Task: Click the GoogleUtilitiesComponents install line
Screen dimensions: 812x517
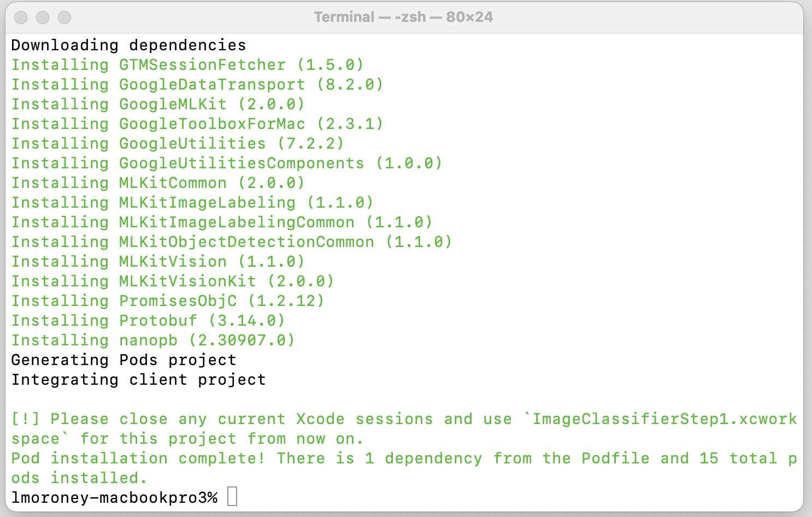Action: tap(227, 163)
